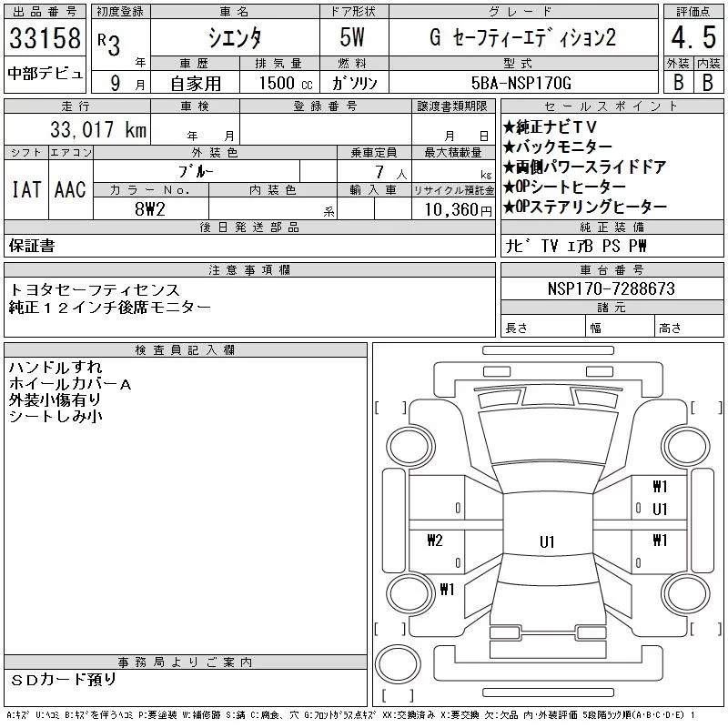Select the chassis number NSP170-7288673

click(612, 288)
